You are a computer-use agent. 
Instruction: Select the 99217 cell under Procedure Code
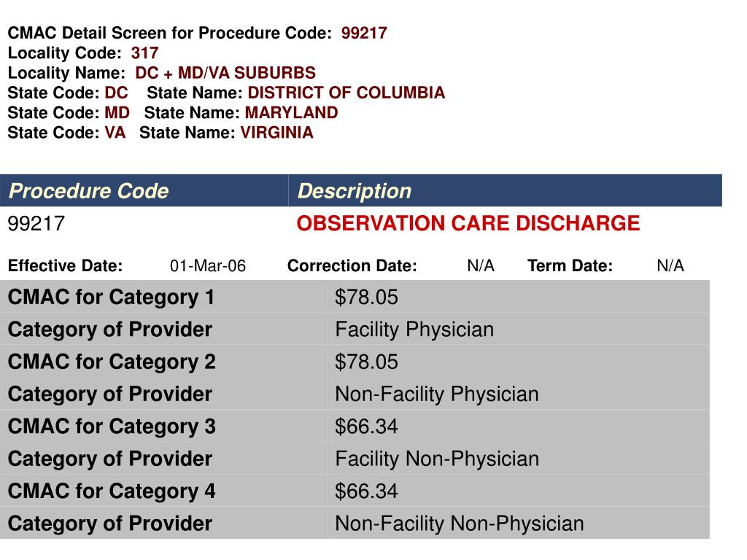click(x=36, y=223)
